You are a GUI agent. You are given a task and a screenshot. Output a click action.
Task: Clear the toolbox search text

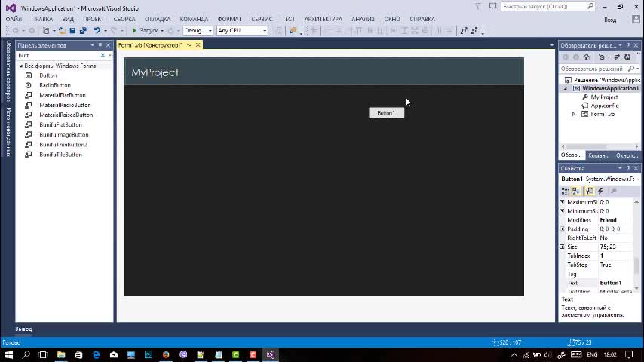tap(103, 55)
